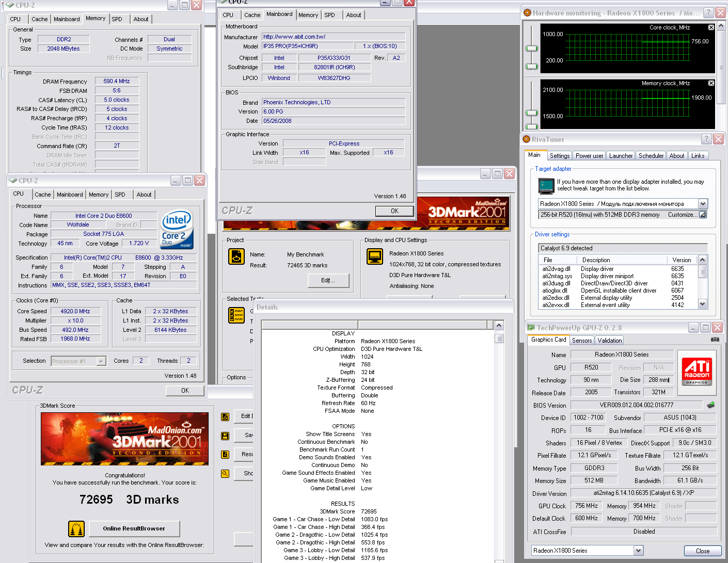Click the Description column header in driver list

[623, 260]
